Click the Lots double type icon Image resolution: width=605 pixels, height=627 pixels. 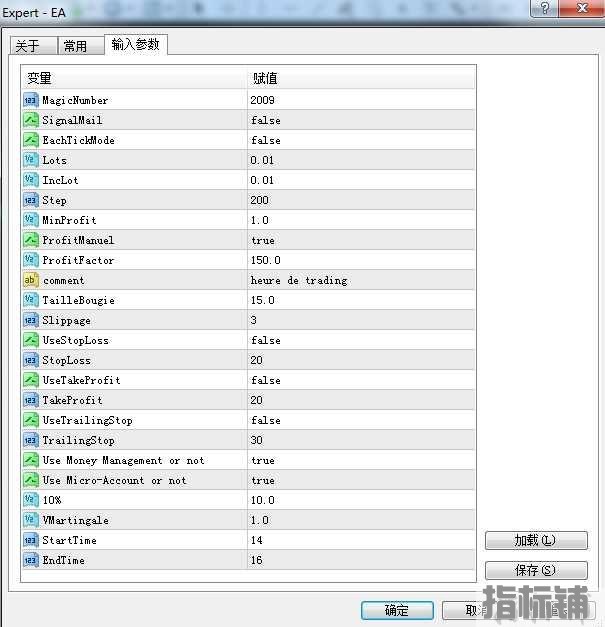click(30, 160)
